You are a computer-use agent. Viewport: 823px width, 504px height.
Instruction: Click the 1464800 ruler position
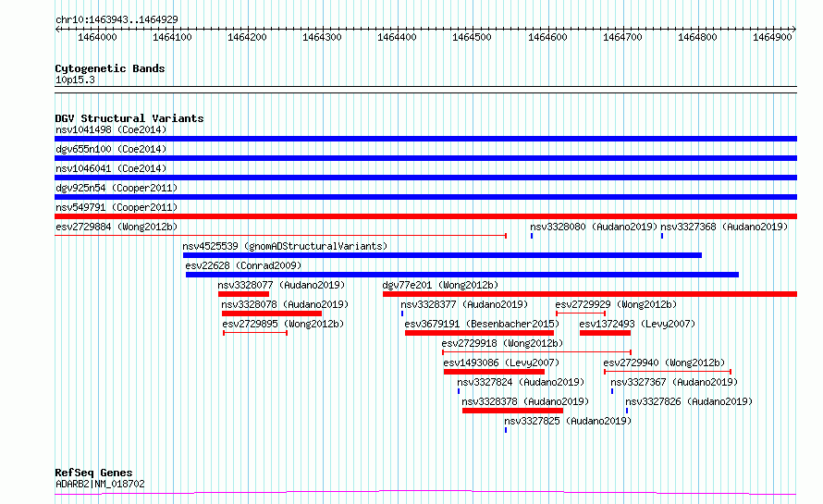pyautogui.click(x=697, y=37)
